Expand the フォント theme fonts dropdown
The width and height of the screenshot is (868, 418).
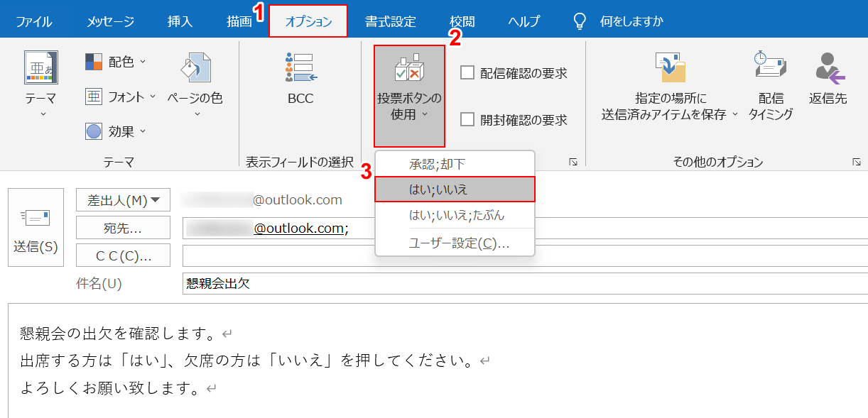click(x=121, y=97)
